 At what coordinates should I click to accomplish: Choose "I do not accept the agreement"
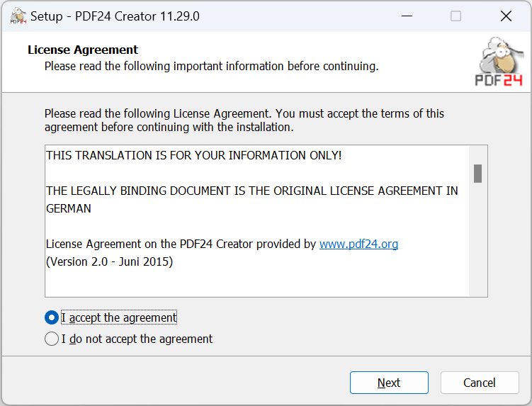tap(52, 339)
